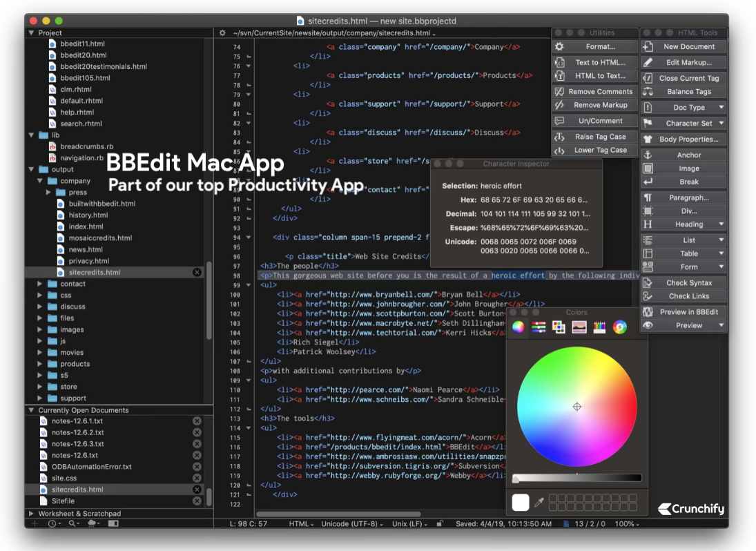Click the plus icon below project sidebar

click(x=35, y=523)
